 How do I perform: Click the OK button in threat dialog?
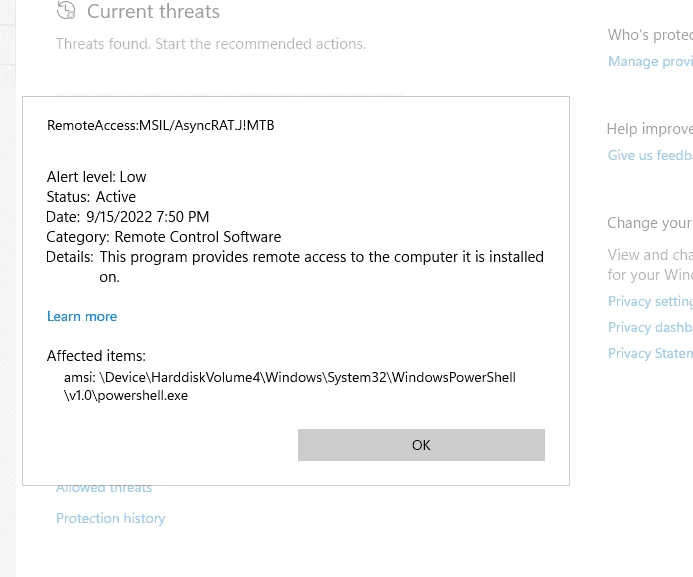pyautogui.click(x=421, y=445)
